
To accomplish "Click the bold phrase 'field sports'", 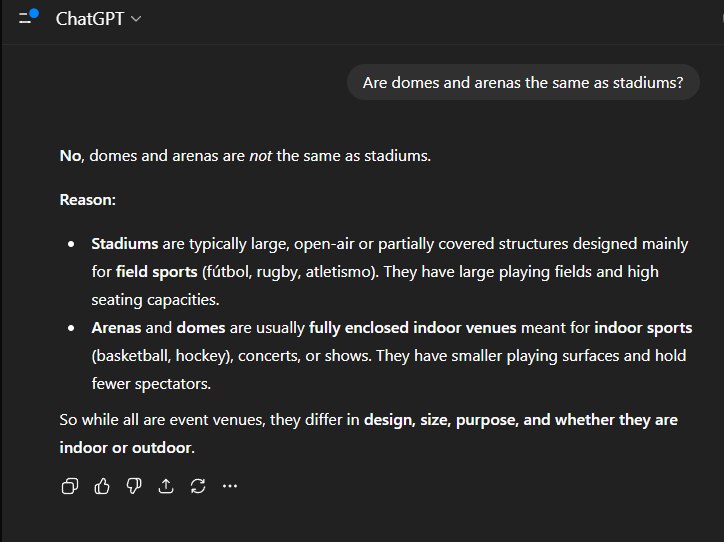I will point(157,272).
